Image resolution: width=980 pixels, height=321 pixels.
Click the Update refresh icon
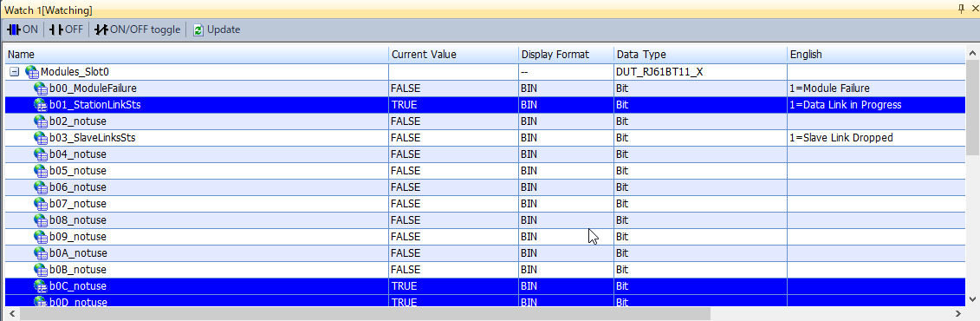pyautogui.click(x=198, y=30)
